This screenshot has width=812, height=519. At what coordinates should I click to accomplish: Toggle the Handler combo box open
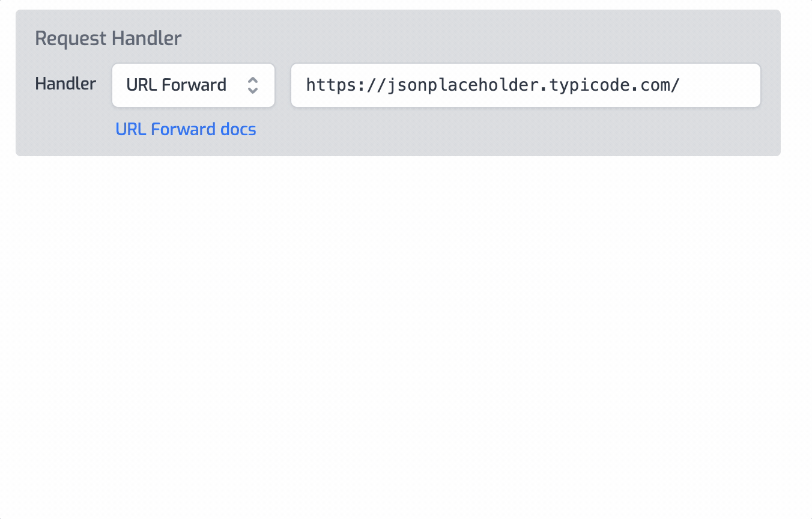(193, 85)
